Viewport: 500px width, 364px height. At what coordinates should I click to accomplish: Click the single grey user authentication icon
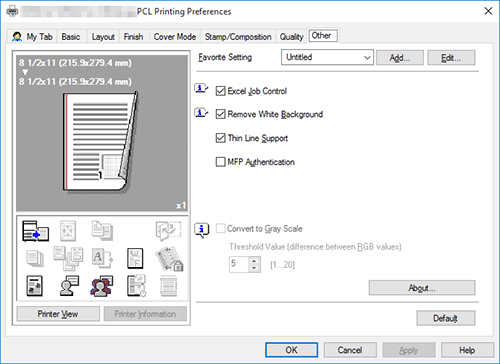69,286
